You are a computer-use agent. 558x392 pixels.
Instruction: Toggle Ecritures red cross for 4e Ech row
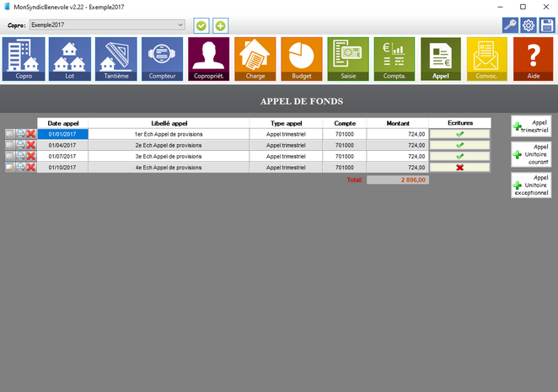pyautogui.click(x=459, y=167)
